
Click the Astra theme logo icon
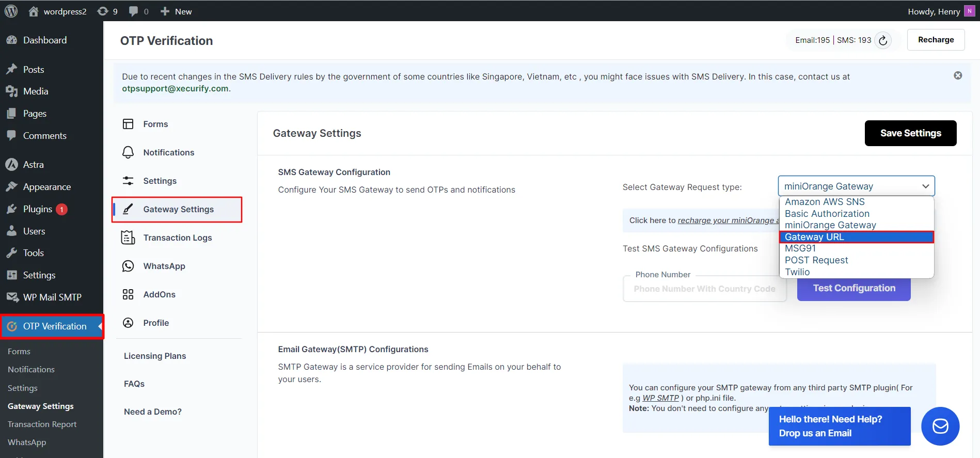pos(11,164)
